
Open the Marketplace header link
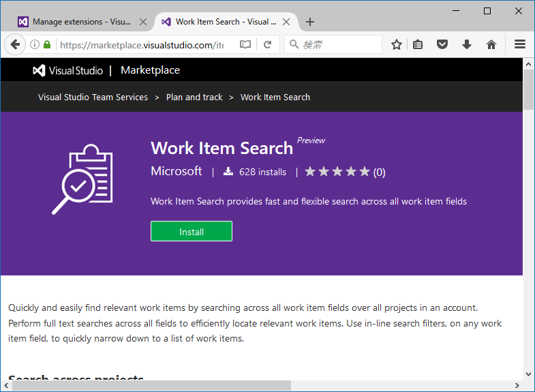pos(150,70)
